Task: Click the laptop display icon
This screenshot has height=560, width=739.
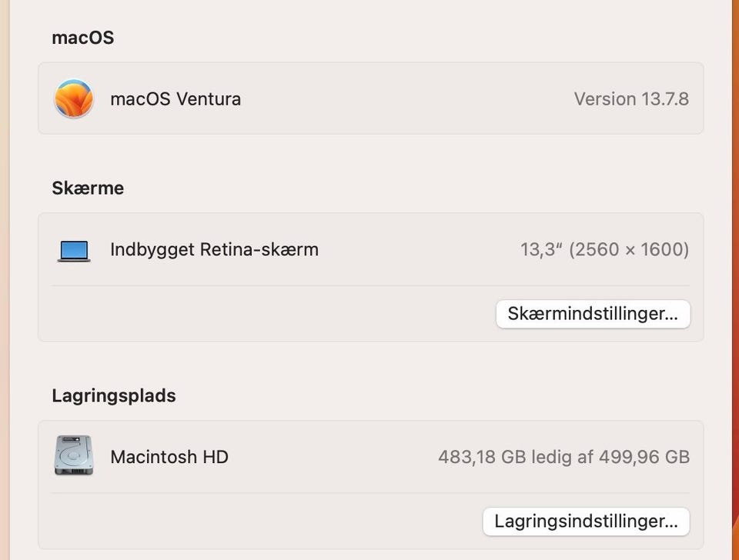Action: click(74, 250)
